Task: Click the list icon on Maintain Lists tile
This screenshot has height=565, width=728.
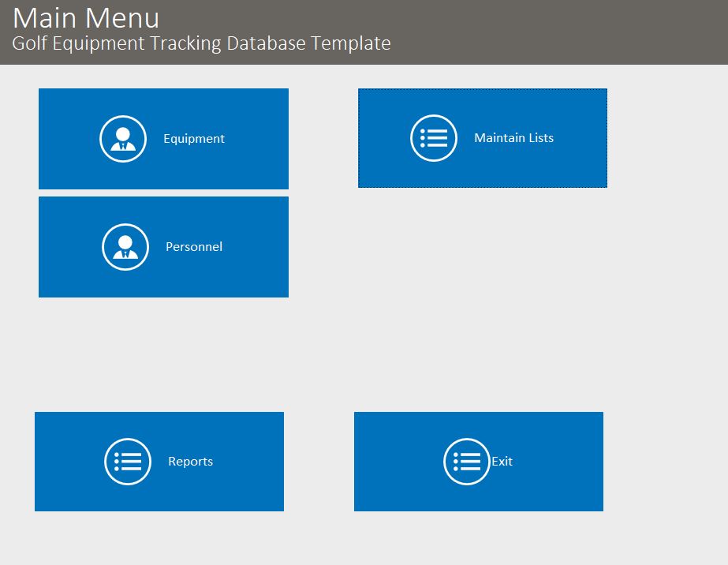Action: click(434, 138)
